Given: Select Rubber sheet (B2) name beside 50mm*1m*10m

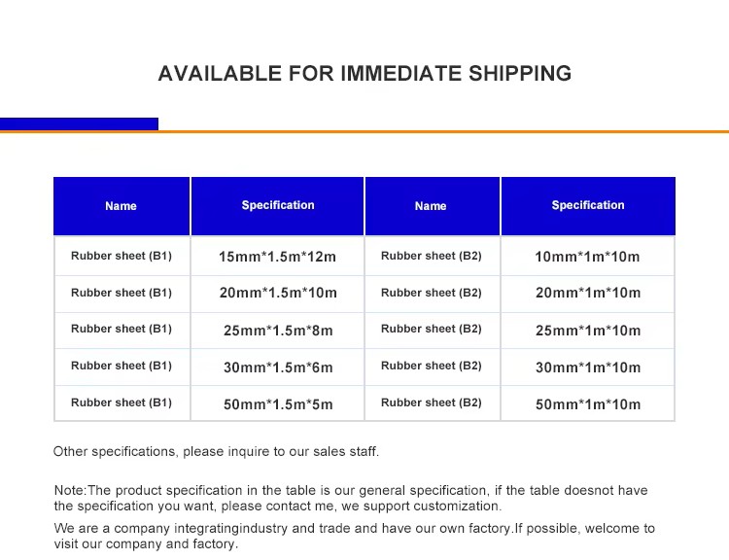Looking at the screenshot, I should (x=431, y=402).
